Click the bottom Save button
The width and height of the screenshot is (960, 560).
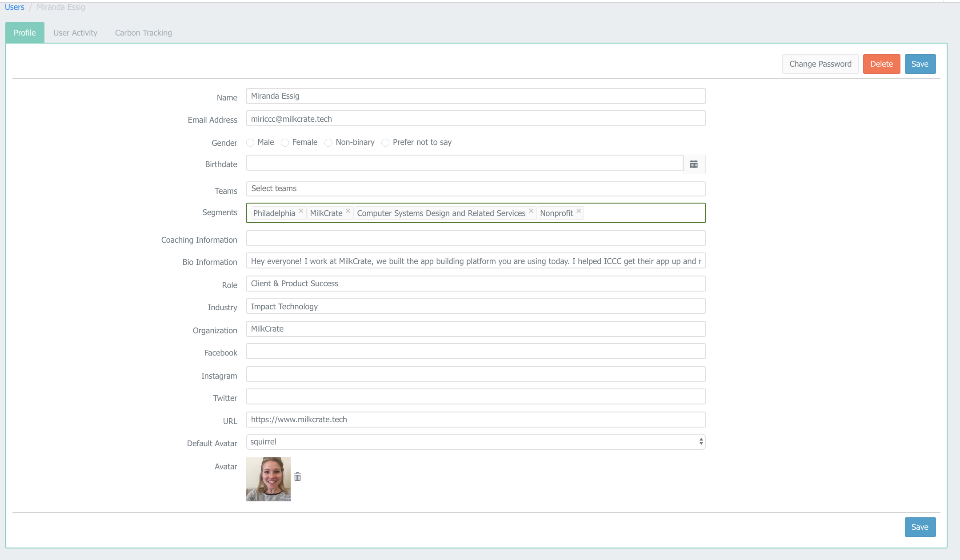click(x=920, y=527)
